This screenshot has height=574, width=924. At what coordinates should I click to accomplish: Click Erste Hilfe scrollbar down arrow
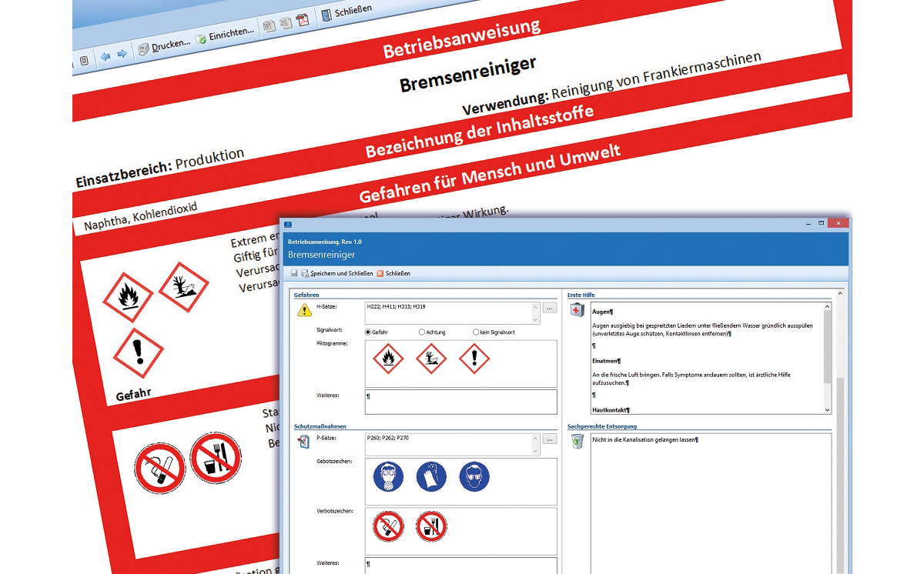[828, 411]
